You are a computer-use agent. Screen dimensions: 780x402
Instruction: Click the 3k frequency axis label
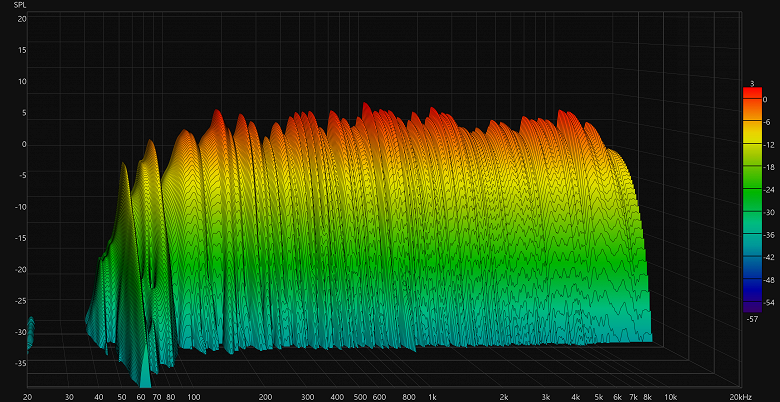click(546, 397)
